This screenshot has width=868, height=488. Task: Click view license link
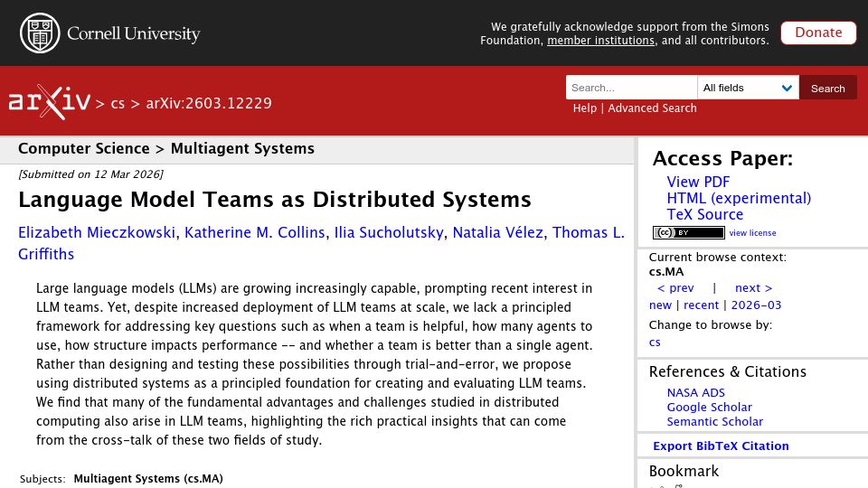(752, 233)
